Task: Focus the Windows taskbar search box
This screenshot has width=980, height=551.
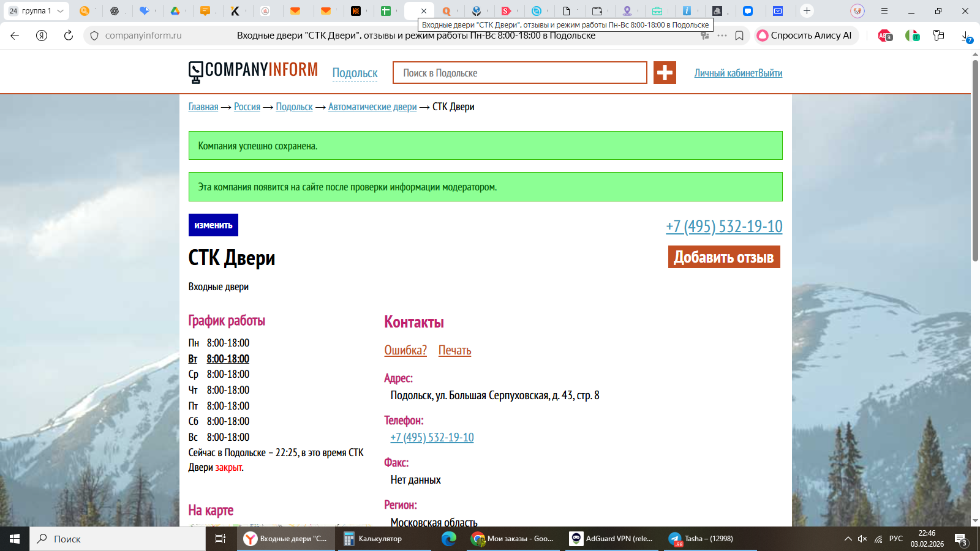Action: [118, 539]
